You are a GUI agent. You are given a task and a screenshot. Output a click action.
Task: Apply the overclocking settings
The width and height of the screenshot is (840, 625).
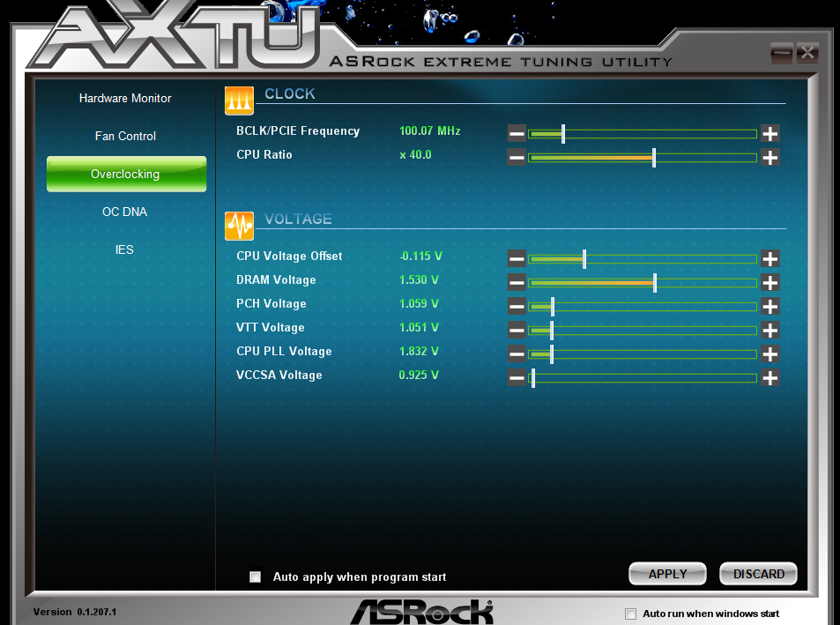click(x=667, y=574)
